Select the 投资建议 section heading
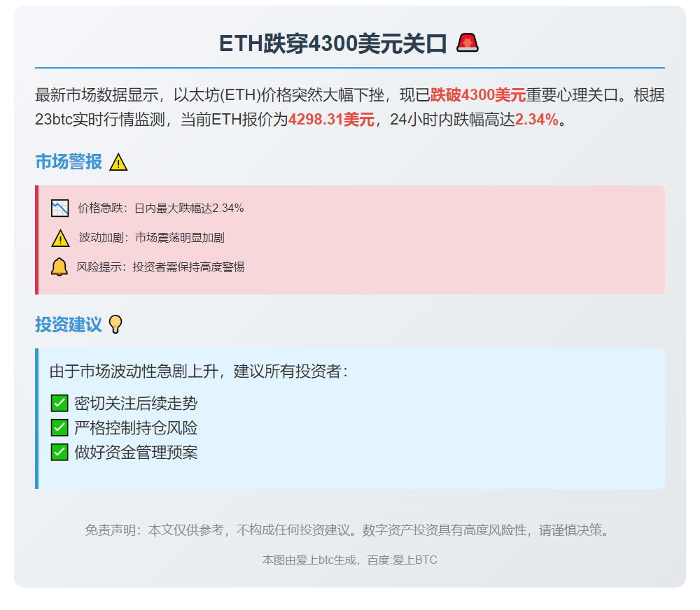The height and width of the screenshot is (610, 700). pyautogui.click(x=68, y=324)
